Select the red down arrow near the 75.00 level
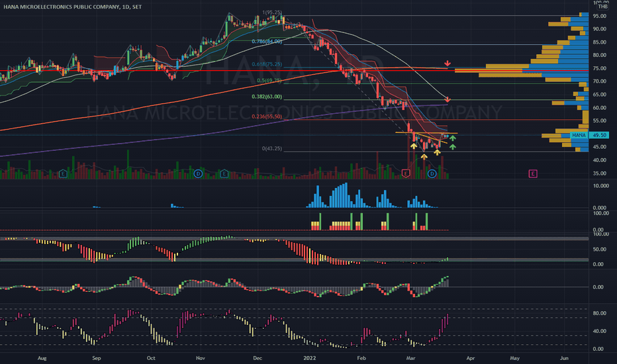Screen dimensions: 617x364 point(448,64)
